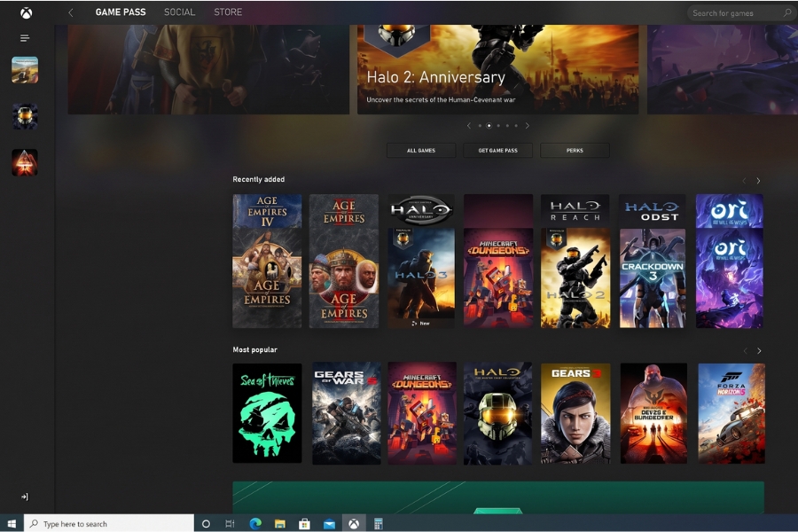This screenshot has height=532, width=798.
Task: Click the green promo banner at bottom
Action: (x=498, y=497)
